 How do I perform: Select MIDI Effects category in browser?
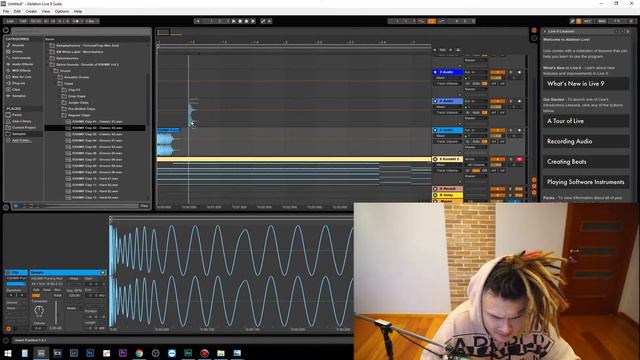point(22,71)
